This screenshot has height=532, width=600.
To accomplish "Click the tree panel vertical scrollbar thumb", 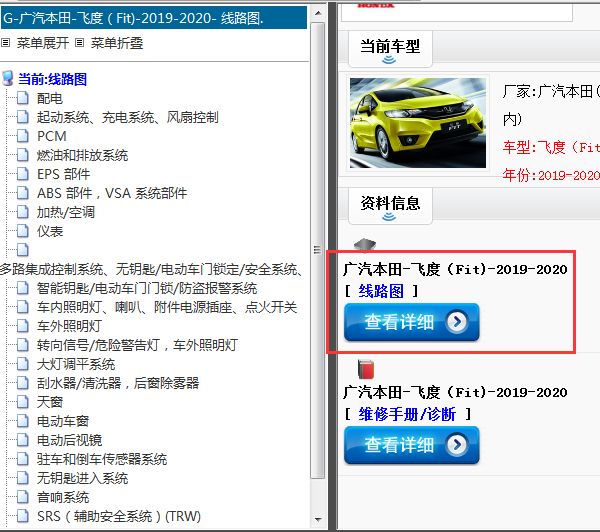I will pos(318,250).
